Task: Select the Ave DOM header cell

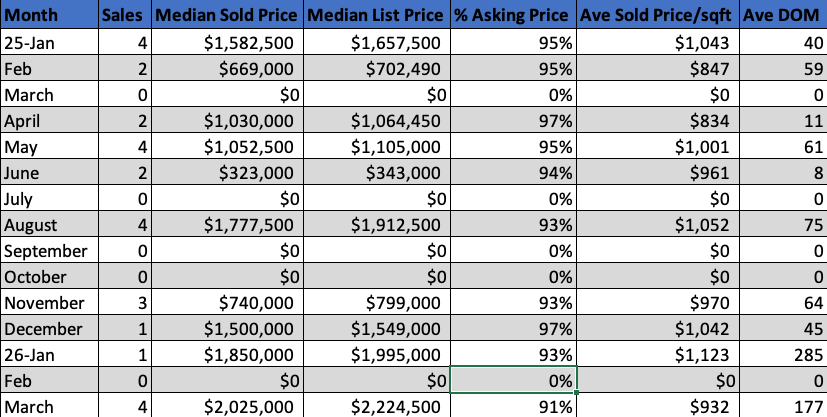Action: click(784, 16)
